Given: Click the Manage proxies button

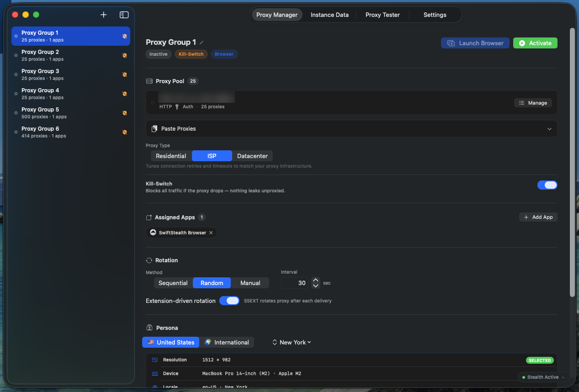Looking at the screenshot, I should pos(533,103).
